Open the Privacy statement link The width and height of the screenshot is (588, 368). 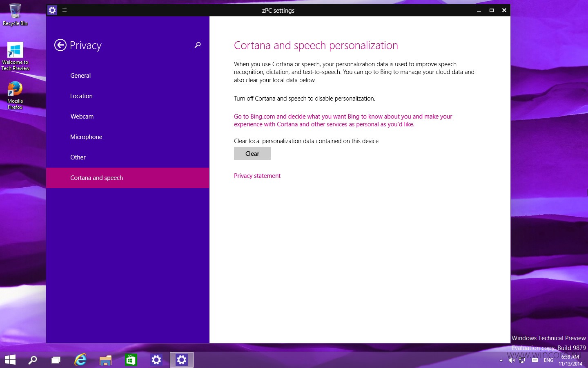pos(257,176)
